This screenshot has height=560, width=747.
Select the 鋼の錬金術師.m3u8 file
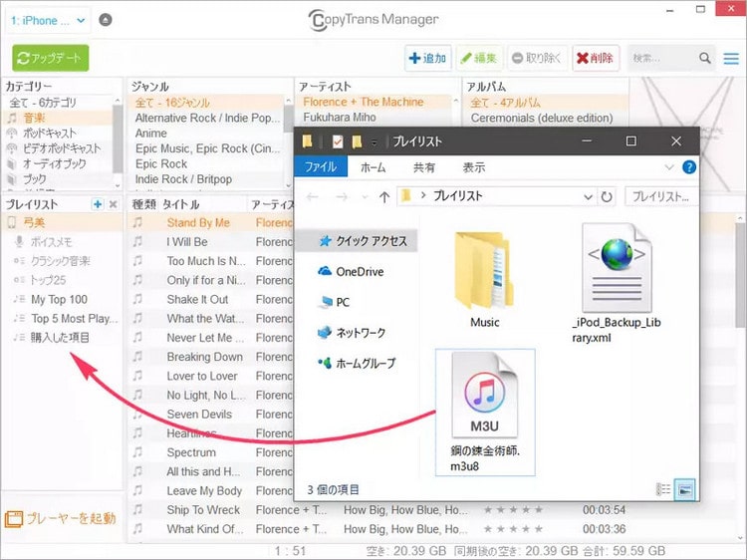[485, 413]
